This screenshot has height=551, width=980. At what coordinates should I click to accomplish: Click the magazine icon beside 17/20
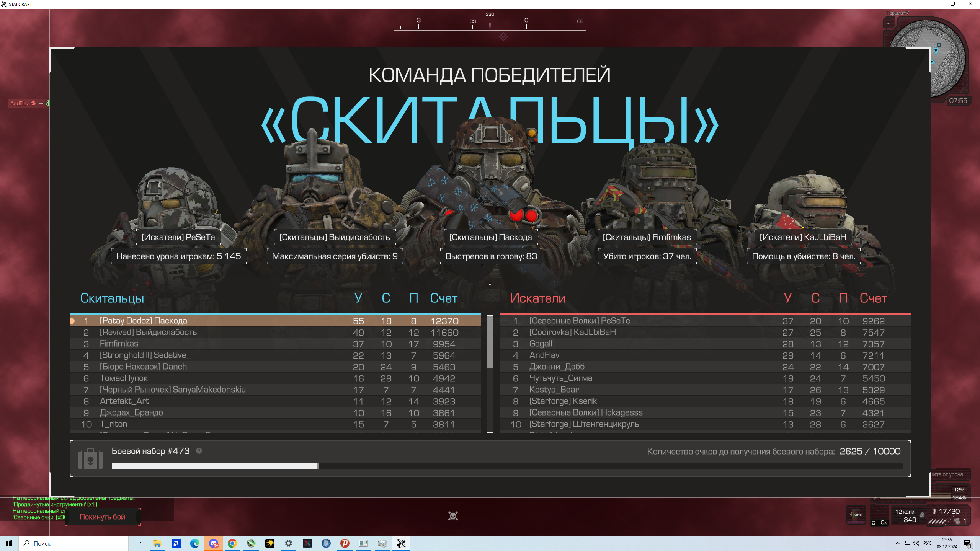point(934,511)
